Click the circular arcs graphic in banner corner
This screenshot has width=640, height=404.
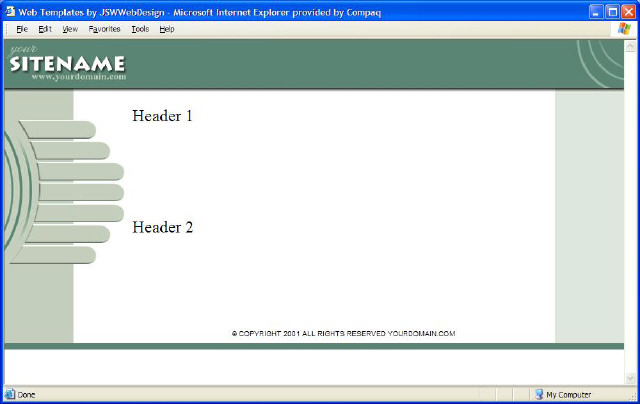coord(600,62)
